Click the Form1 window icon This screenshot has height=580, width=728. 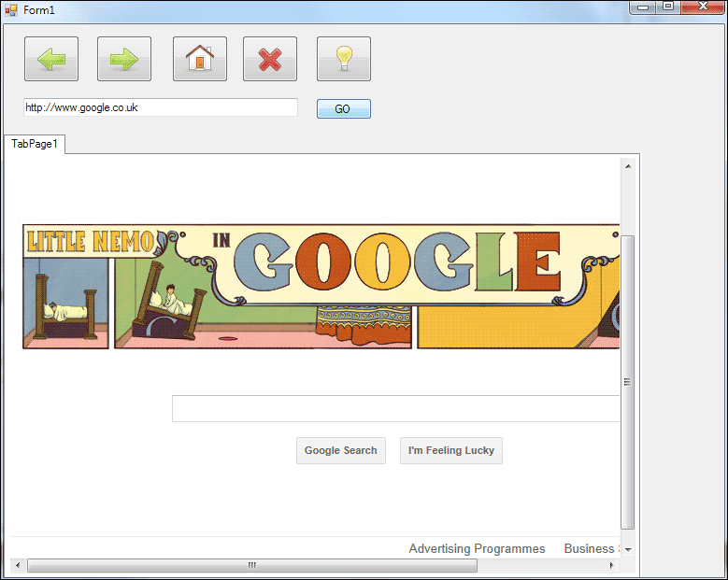[x=11, y=9]
